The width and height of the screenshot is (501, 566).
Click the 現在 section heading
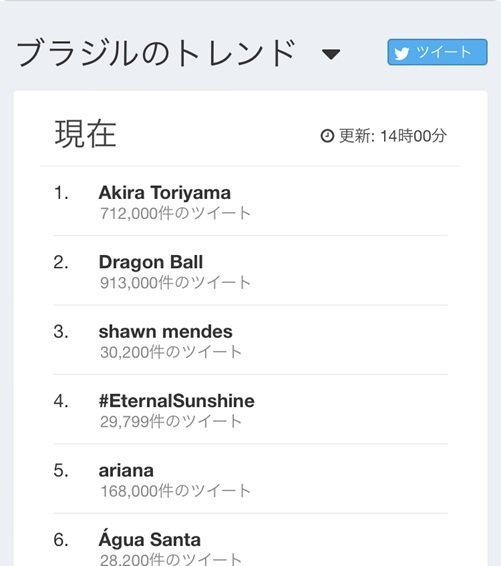(86, 134)
